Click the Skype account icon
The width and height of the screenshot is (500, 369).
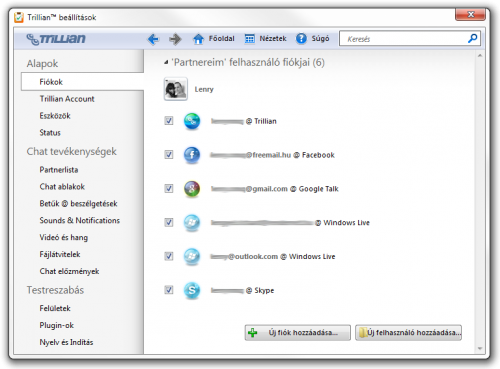coord(192,290)
